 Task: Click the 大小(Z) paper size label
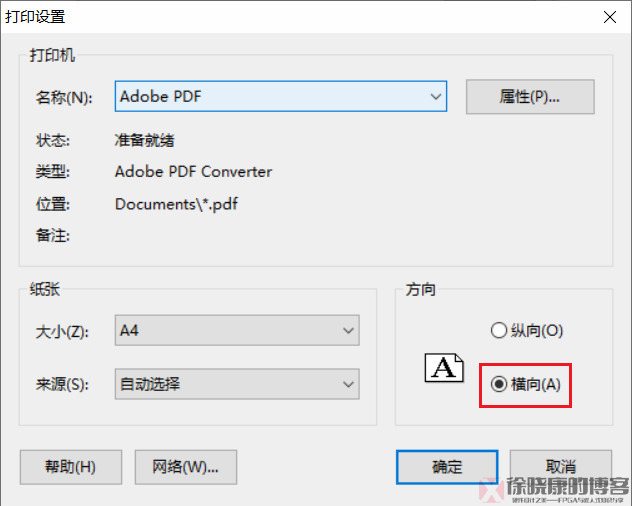[x=63, y=330]
